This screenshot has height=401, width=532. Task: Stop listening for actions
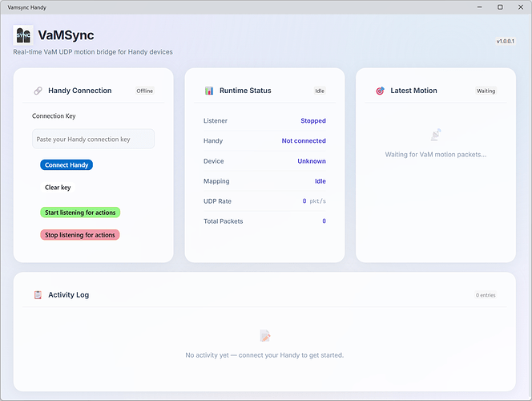[x=80, y=235]
